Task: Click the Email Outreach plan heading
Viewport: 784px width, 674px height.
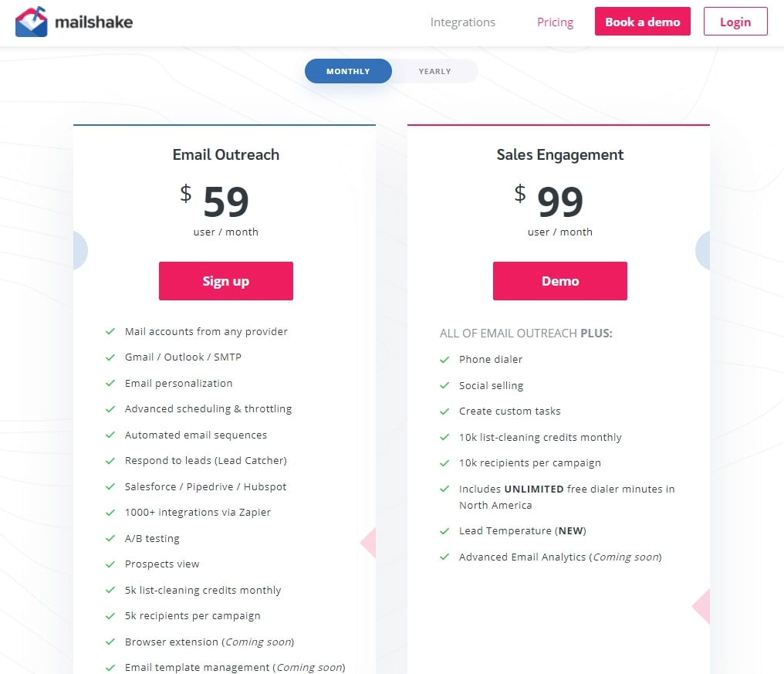Action: 226,154
